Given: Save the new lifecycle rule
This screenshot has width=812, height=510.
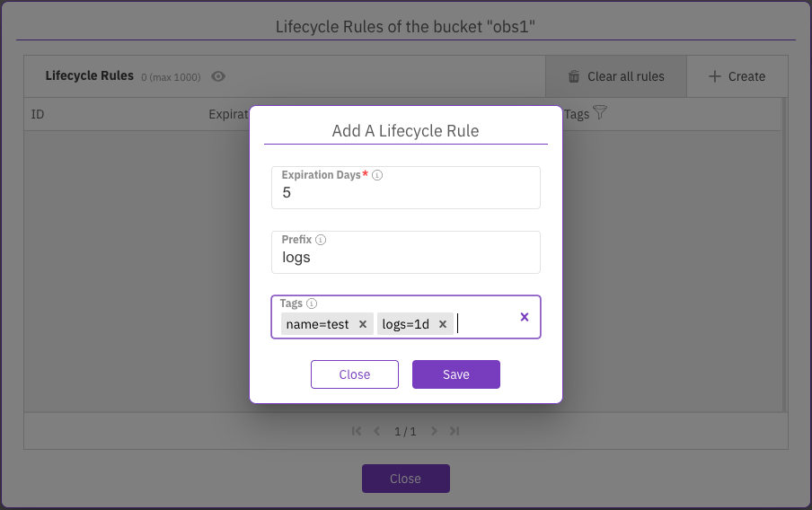Looking at the screenshot, I should pyautogui.click(x=455, y=374).
